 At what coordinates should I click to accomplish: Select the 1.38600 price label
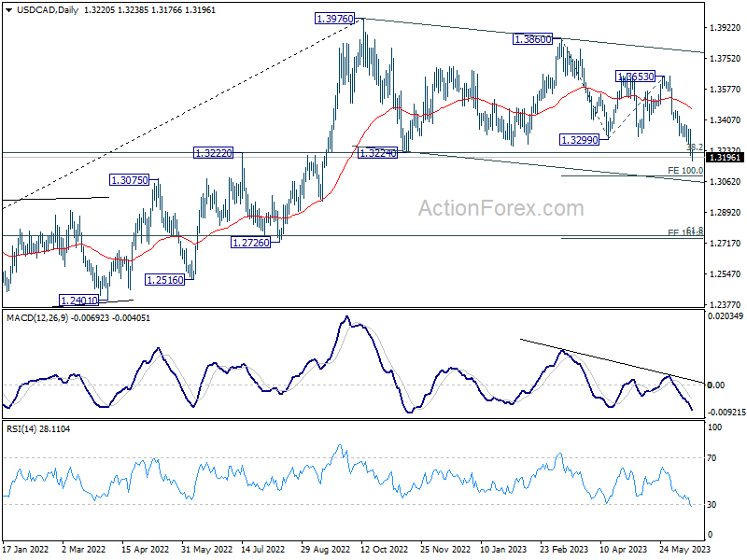(532, 39)
